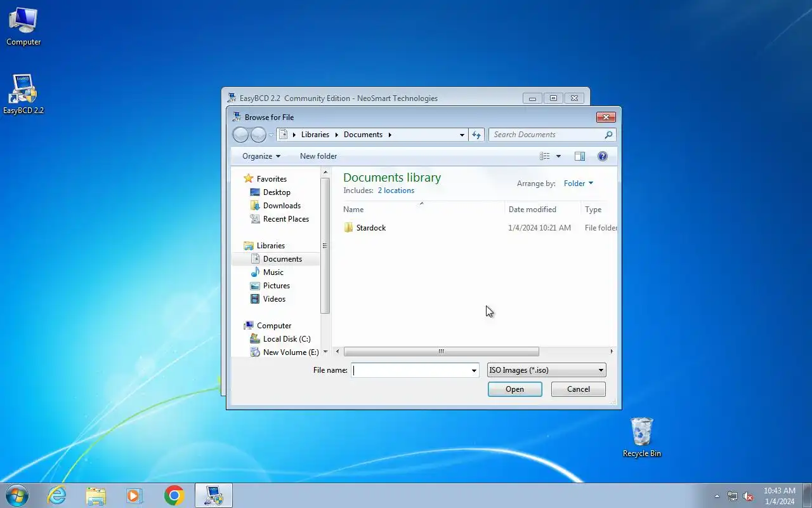Screen dimensions: 812x508
Task: Sort by the Date modified column header
Action: click(543, 210)
